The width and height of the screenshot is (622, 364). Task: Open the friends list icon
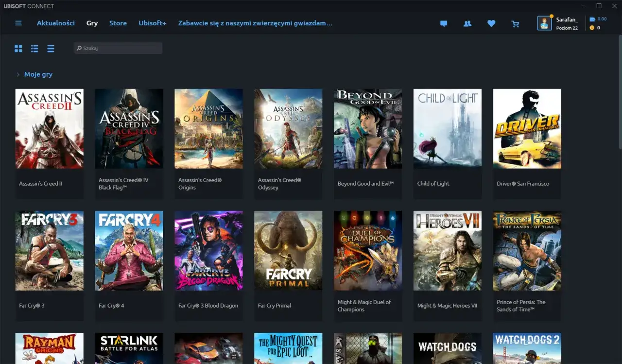(x=467, y=23)
